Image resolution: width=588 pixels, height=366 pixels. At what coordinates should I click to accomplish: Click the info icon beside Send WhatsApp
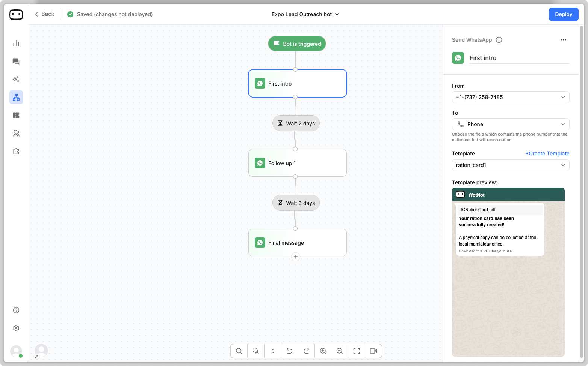(499, 40)
